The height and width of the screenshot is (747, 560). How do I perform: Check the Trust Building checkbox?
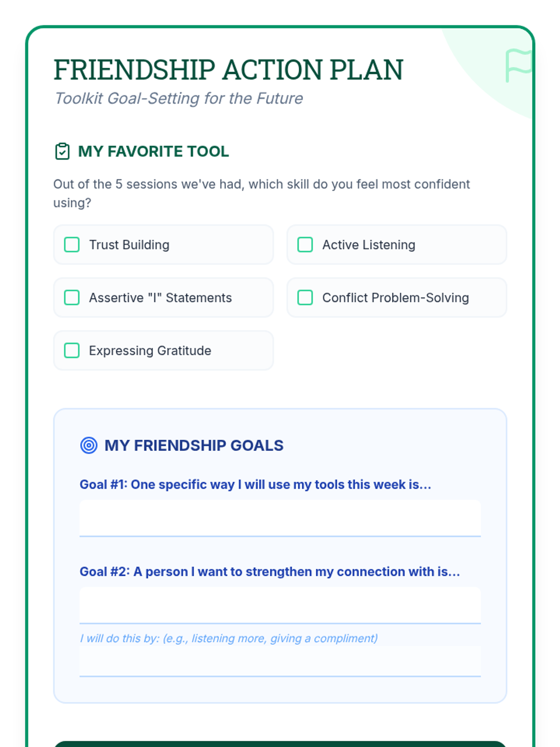coord(72,245)
